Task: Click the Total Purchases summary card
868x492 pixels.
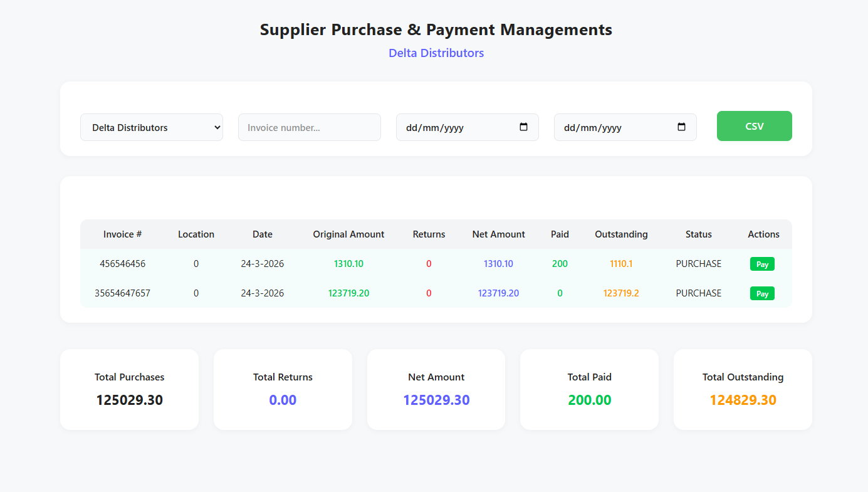Action: pyautogui.click(x=129, y=389)
